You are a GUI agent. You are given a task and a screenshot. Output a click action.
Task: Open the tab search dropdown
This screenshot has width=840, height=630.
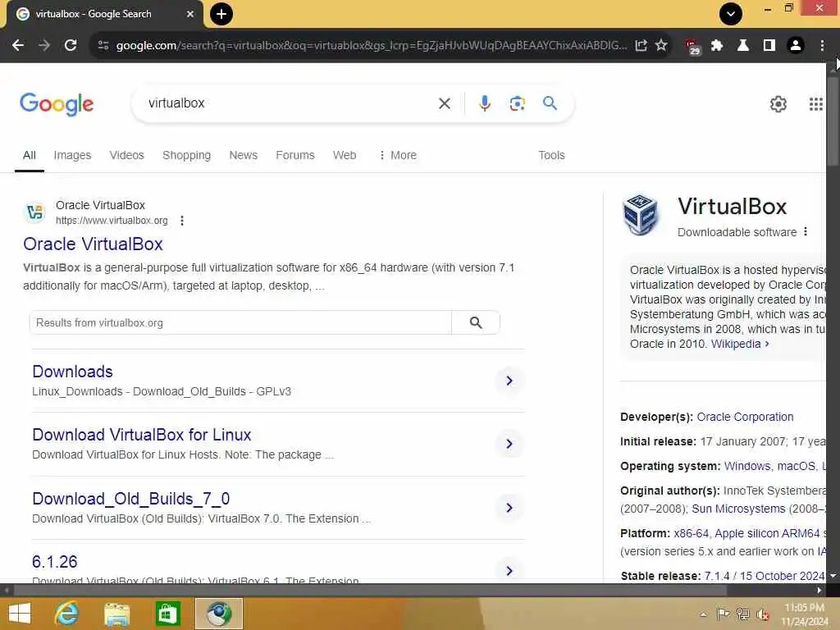pos(731,14)
